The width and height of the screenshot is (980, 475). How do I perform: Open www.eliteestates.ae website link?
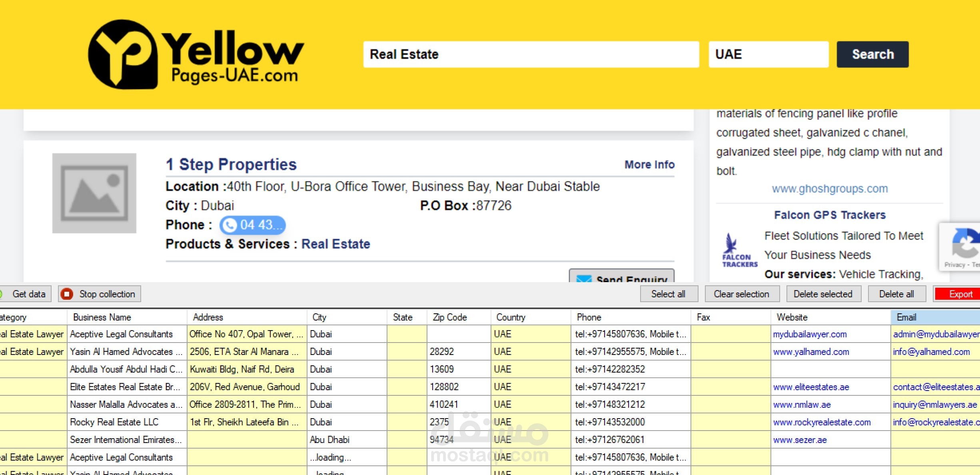pyautogui.click(x=811, y=387)
